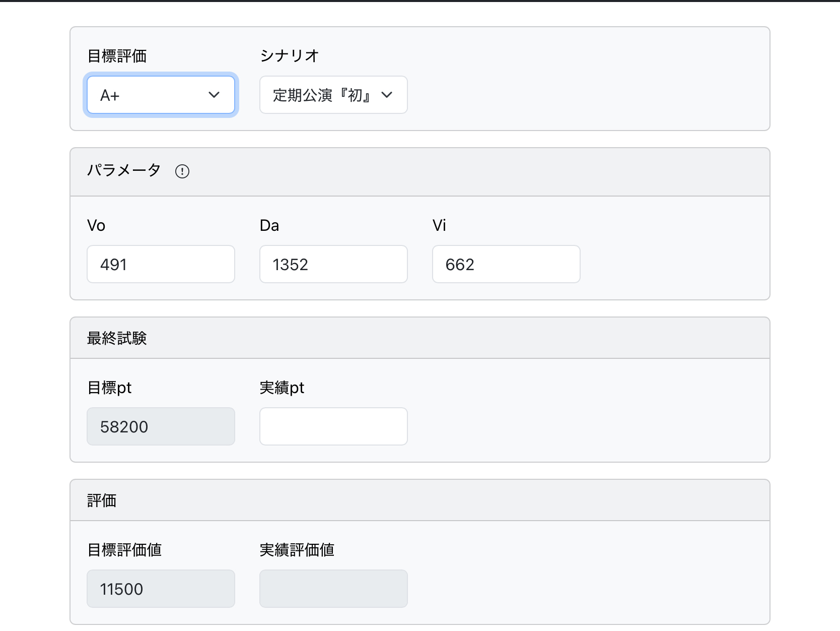The width and height of the screenshot is (840, 631).
Task: Click the 実績pt label text
Action: tap(282, 388)
